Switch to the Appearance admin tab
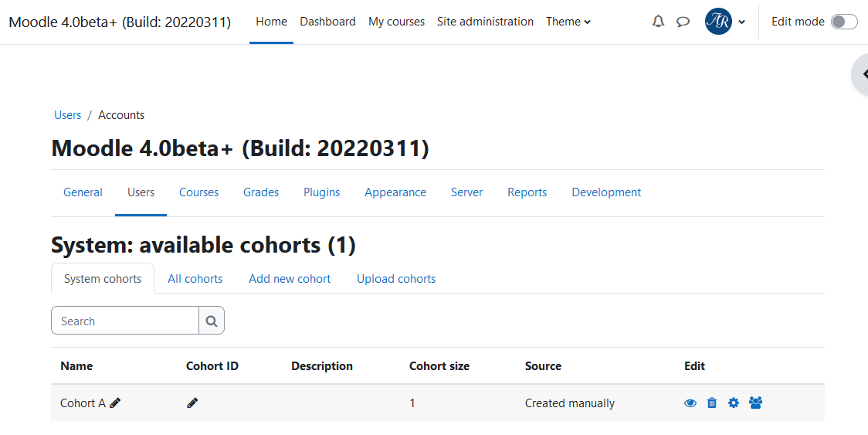Viewport: 868px width, 435px height. [x=395, y=192]
